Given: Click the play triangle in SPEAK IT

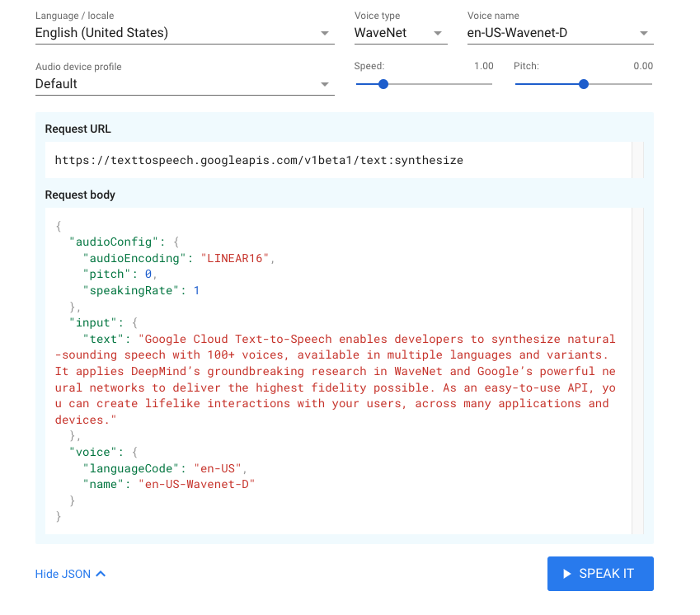Looking at the screenshot, I should tap(567, 574).
